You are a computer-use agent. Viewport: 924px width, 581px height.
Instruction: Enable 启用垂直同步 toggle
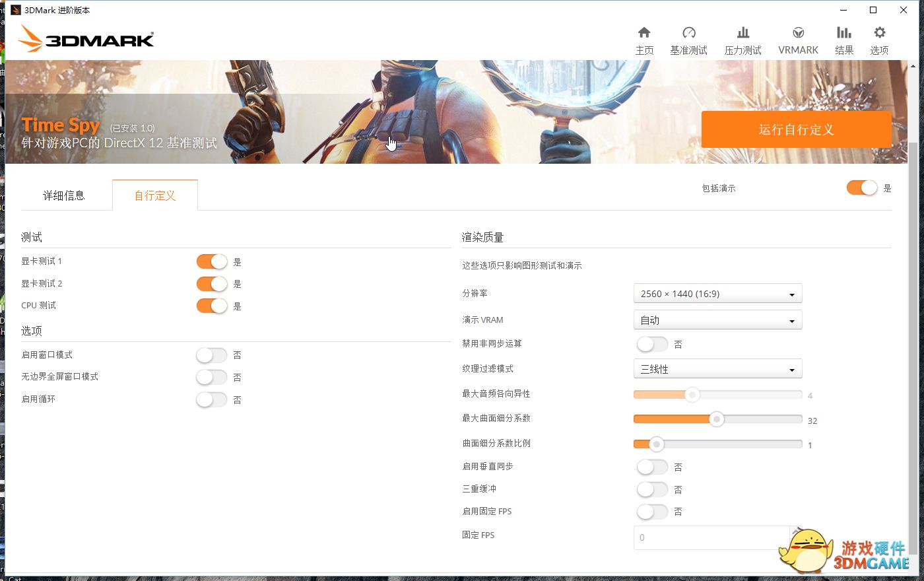653,467
